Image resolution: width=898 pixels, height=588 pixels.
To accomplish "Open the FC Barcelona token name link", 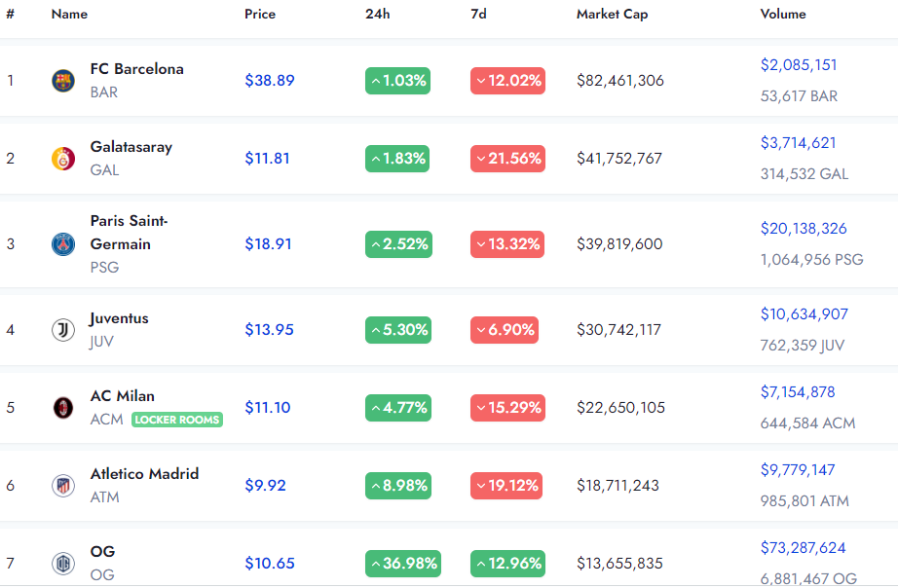I will tap(137, 69).
